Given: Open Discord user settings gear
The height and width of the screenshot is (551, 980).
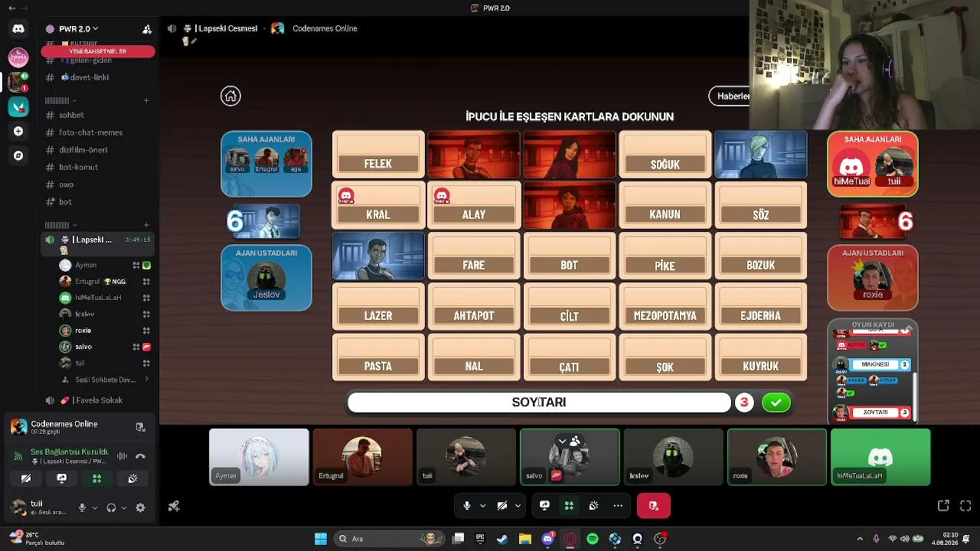Looking at the screenshot, I should coord(140,507).
